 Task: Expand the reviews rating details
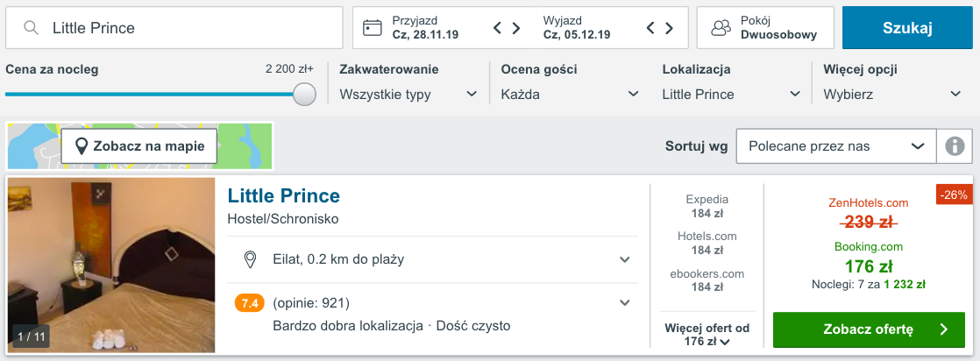624,303
